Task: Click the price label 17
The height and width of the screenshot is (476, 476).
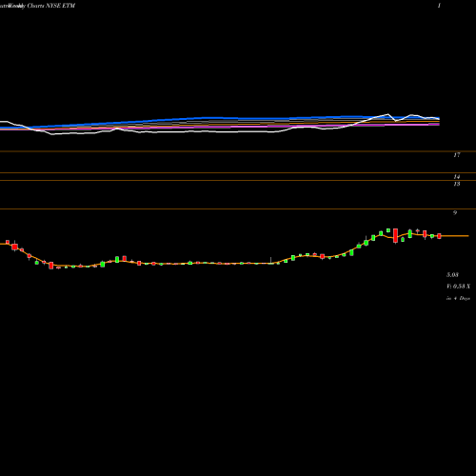Action: click(x=457, y=155)
